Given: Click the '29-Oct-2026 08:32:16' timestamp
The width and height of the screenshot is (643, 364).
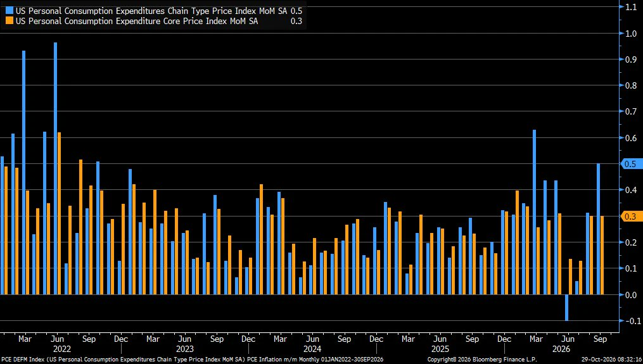Looking at the screenshot, I should point(611,360).
